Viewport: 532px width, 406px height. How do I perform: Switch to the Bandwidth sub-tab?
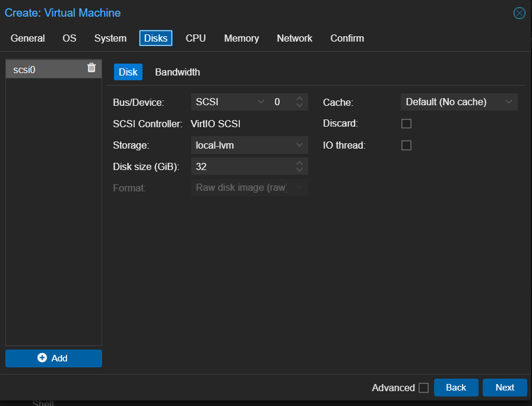177,72
